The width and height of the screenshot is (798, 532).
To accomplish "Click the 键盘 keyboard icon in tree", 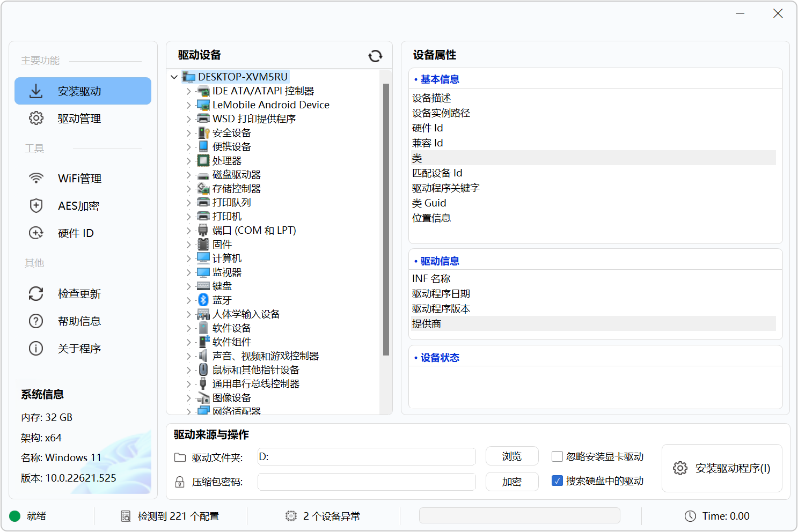I will 203,286.
